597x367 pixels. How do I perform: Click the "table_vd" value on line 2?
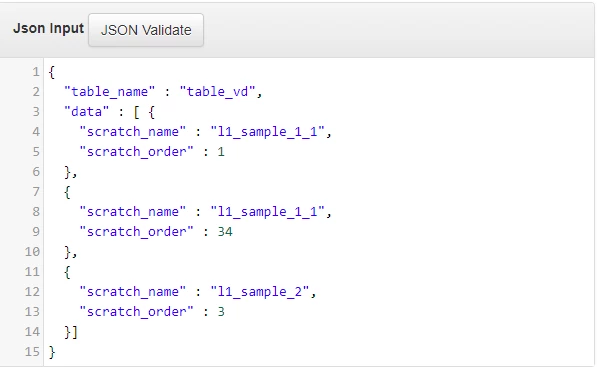217,92
